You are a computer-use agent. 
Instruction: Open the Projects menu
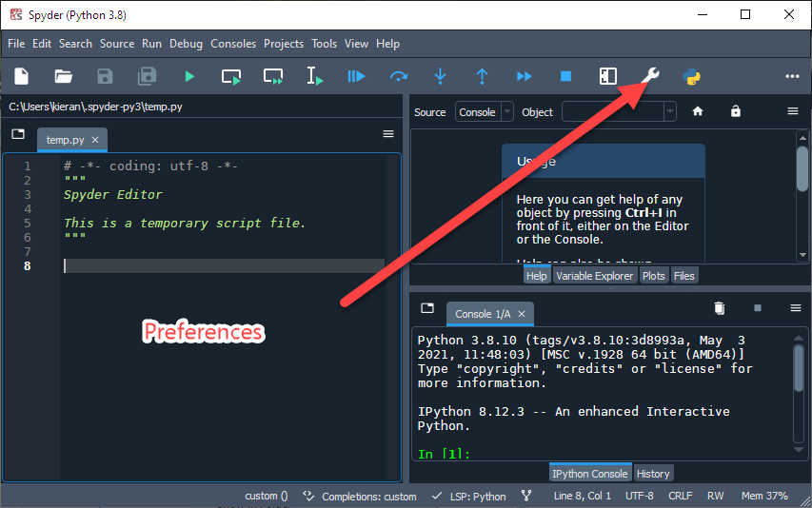tap(284, 44)
